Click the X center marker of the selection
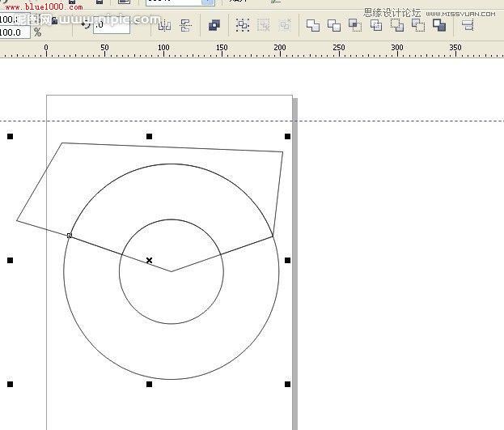This screenshot has height=430, width=504. pos(149,261)
